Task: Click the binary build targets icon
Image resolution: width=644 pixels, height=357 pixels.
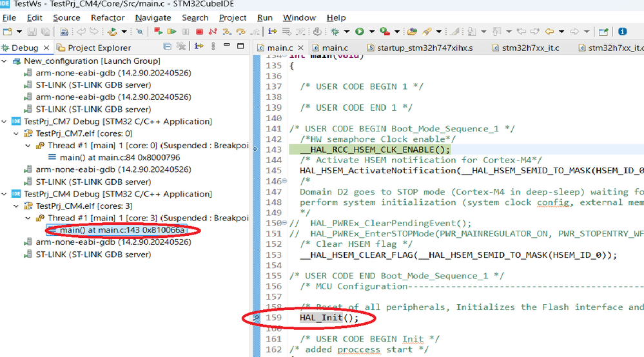Action: tap(64, 32)
